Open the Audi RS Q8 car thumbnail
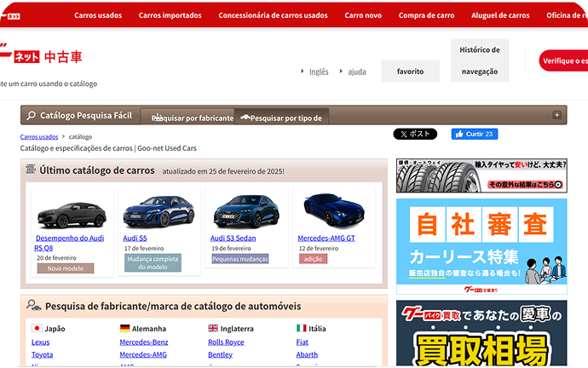The image size is (588, 368). [72, 215]
